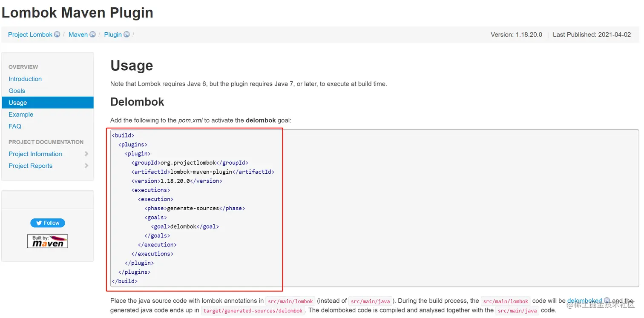This screenshot has height=318, width=644.
Task: Click the Built by Maven logo badge
Action: (48, 241)
